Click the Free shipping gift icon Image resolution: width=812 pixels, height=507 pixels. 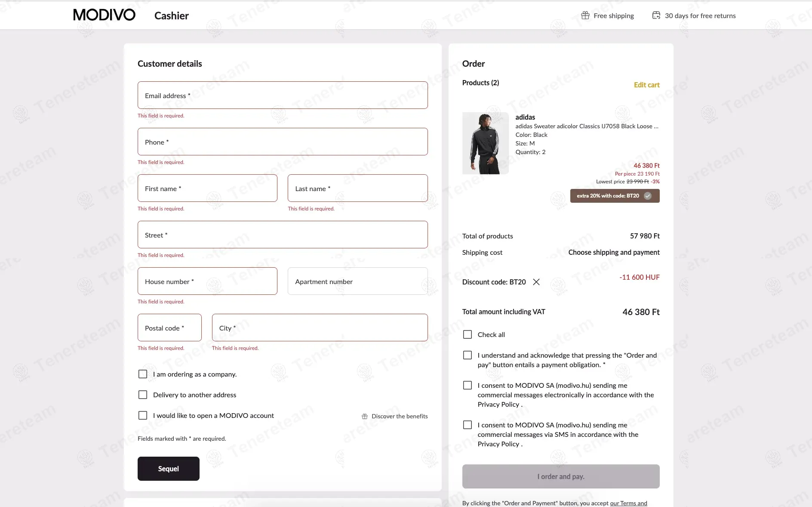pos(585,15)
